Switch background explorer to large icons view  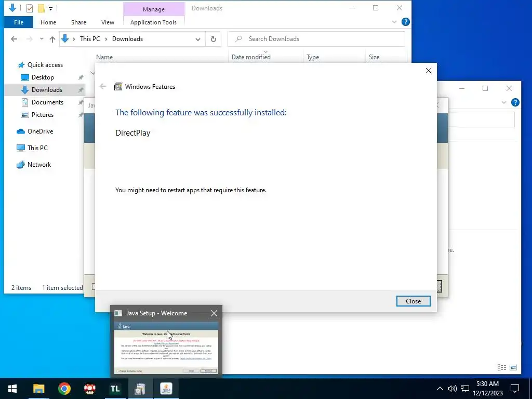pos(513,367)
